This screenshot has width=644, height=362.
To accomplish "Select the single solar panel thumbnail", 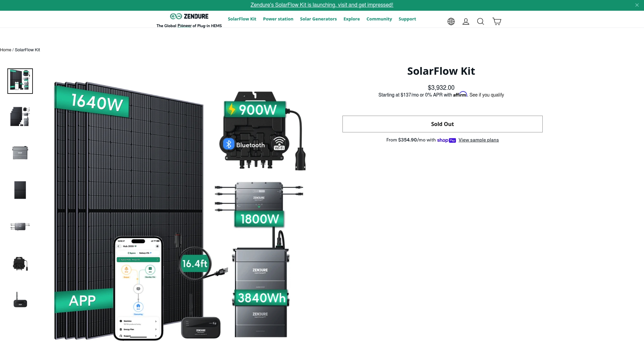I will 20,190.
